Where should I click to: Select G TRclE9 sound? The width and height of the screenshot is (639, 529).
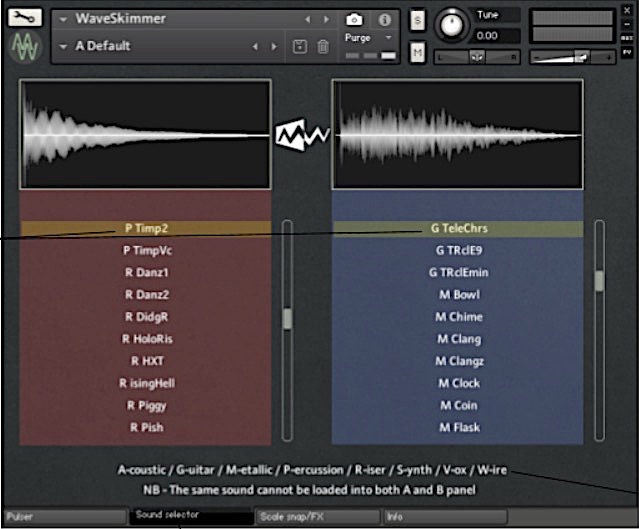click(458, 250)
